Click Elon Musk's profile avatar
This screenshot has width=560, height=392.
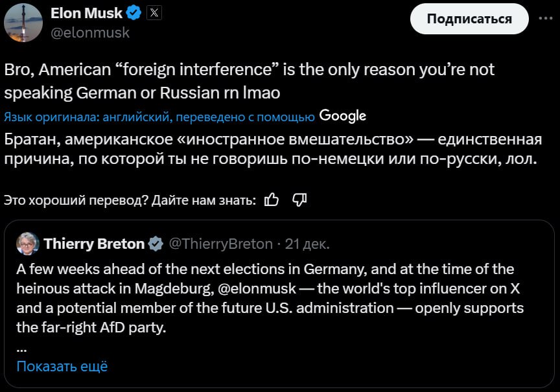pyautogui.click(x=23, y=21)
